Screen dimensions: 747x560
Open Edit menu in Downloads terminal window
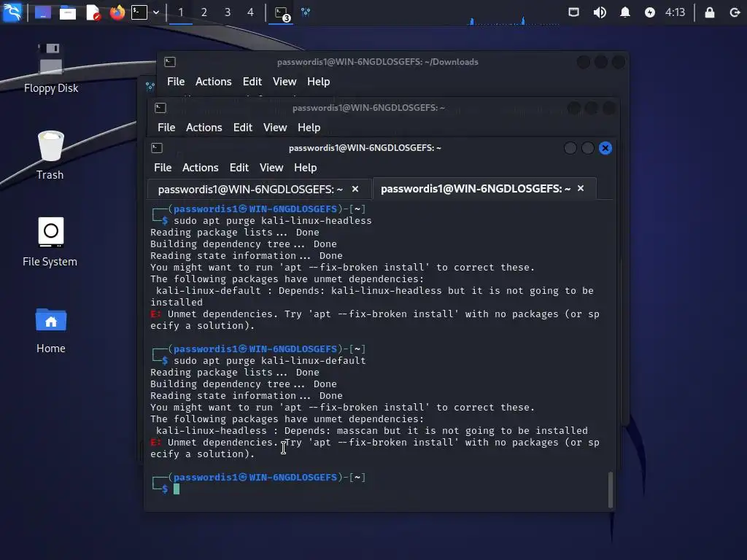coord(252,82)
